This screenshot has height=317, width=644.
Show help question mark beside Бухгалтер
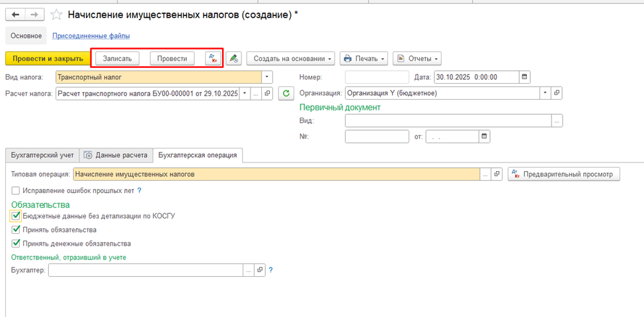click(x=270, y=270)
